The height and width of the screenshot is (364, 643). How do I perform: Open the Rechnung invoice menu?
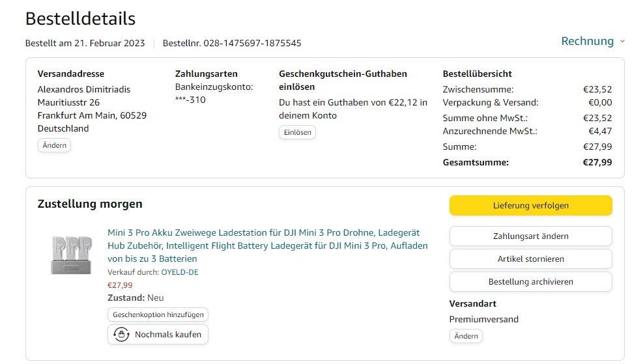(587, 41)
